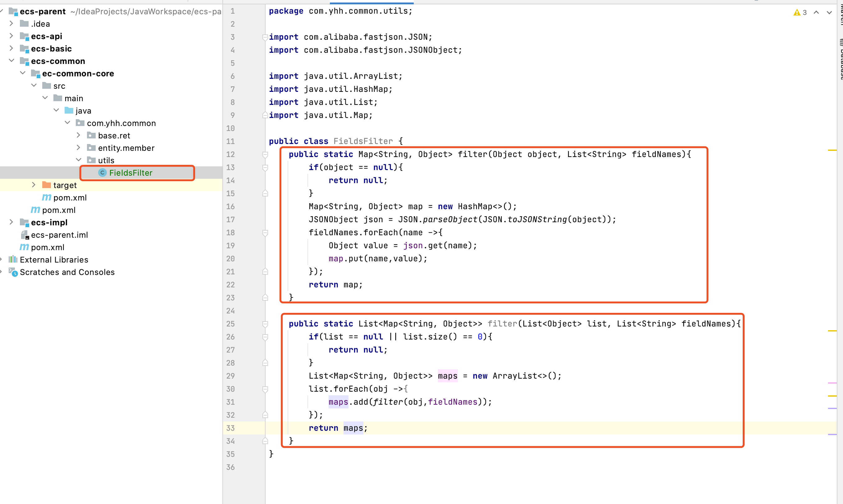843x504 pixels.
Task: Click yellow warning stripe near line 12
Action: click(x=832, y=150)
